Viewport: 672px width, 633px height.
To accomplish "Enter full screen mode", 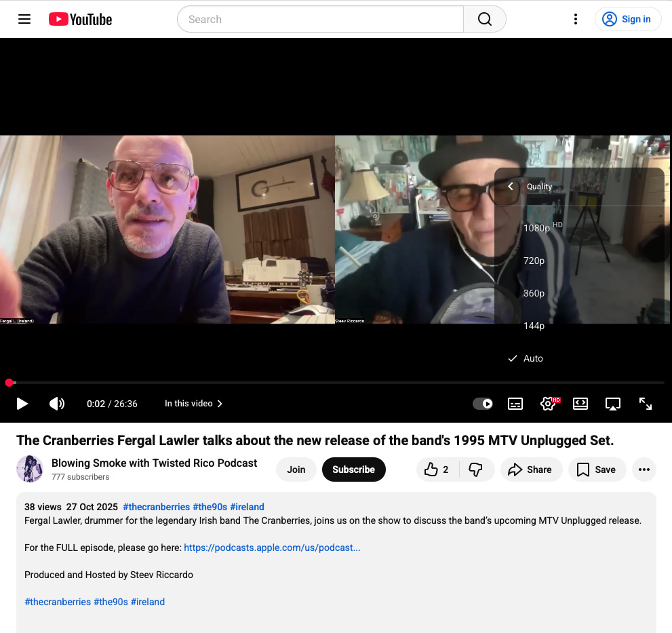I will tap(646, 404).
